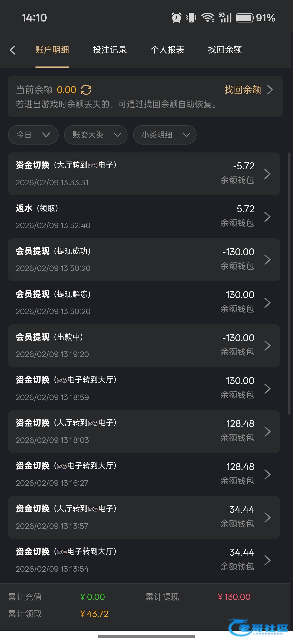Tap the back arrow icon

click(x=13, y=50)
